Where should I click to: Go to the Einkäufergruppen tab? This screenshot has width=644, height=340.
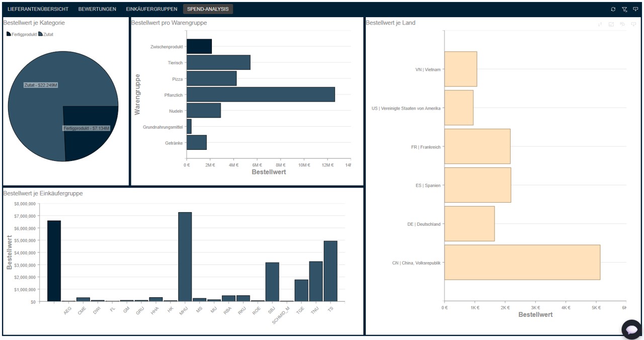click(151, 9)
